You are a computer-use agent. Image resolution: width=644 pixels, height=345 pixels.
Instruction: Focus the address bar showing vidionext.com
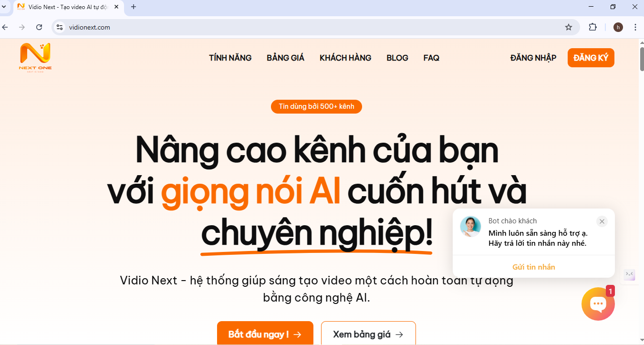click(315, 27)
